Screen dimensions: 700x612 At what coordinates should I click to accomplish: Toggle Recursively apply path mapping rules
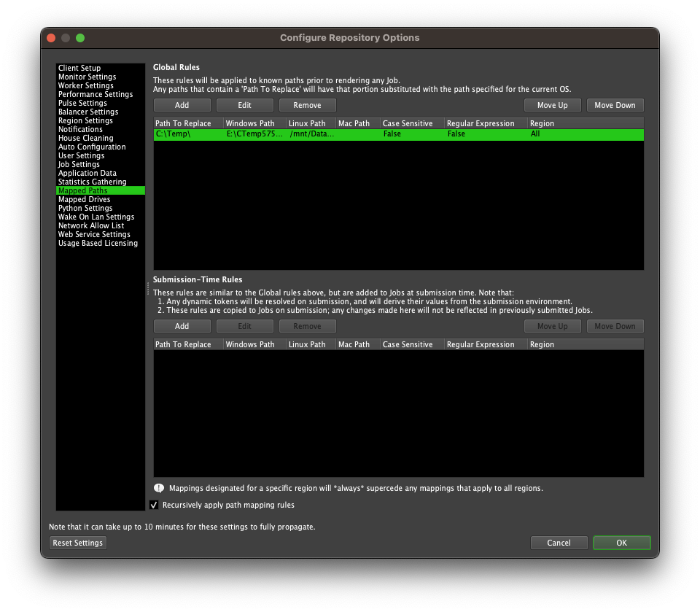click(x=154, y=504)
